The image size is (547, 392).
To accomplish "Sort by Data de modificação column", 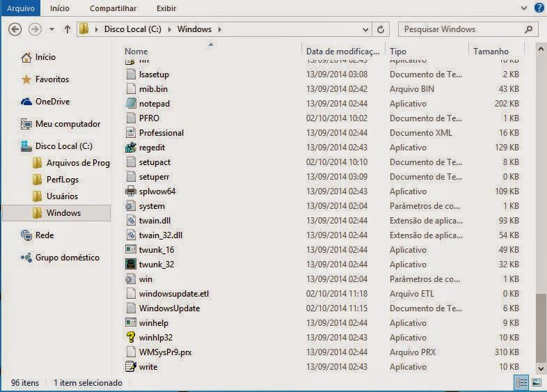I will 342,52.
